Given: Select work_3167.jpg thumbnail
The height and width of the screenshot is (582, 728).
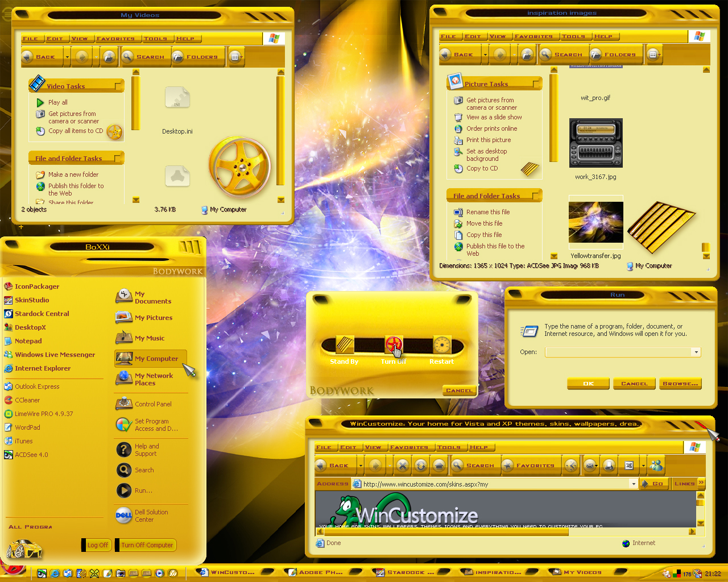Looking at the screenshot, I should (595, 143).
